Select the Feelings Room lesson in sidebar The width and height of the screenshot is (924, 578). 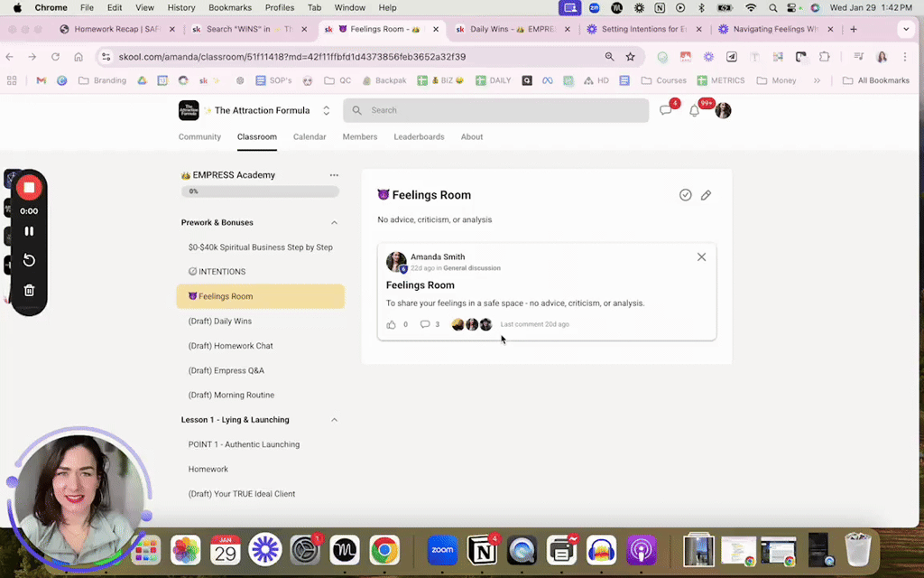click(x=261, y=296)
